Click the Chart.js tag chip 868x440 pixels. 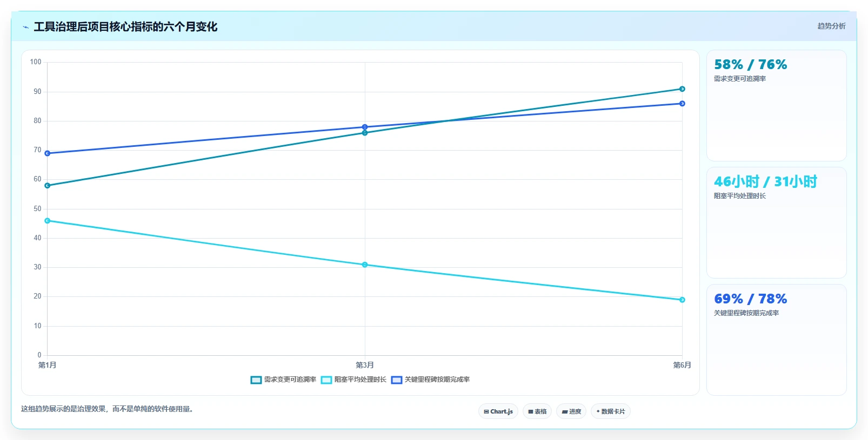tap(498, 411)
